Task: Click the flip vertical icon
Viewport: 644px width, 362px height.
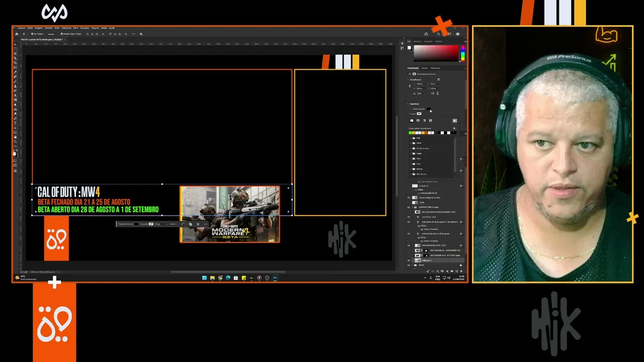Action: [x=437, y=94]
